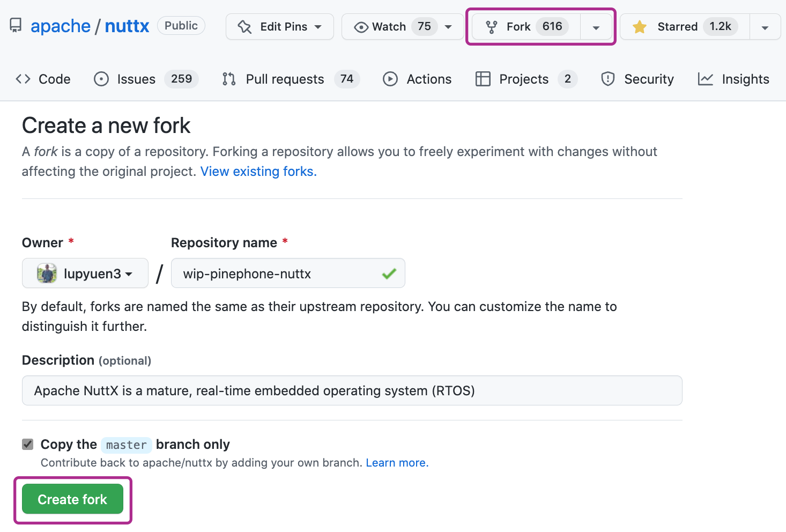Click the Create fork button

tap(72, 499)
